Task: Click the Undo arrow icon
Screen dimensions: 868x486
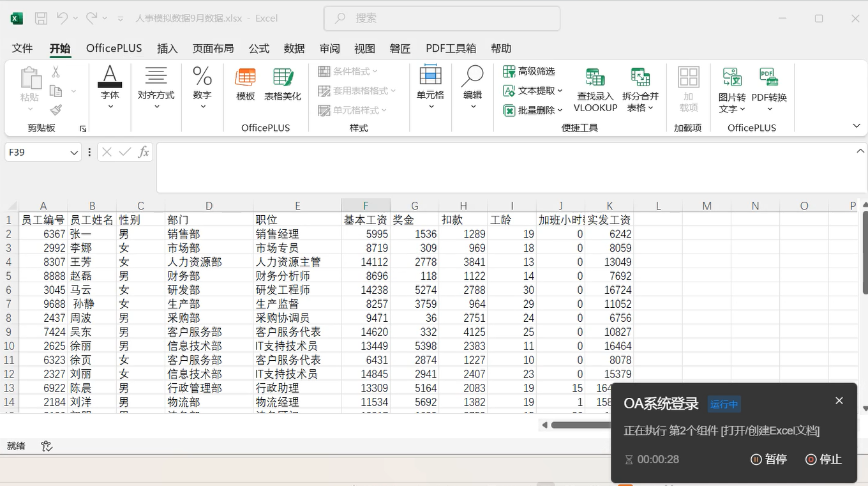Action: pos(62,19)
